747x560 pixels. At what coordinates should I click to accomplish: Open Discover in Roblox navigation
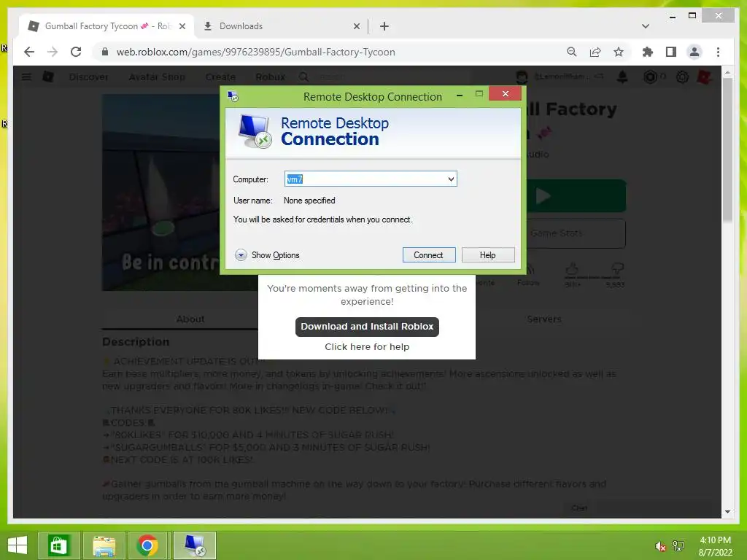[x=88, y=77]
